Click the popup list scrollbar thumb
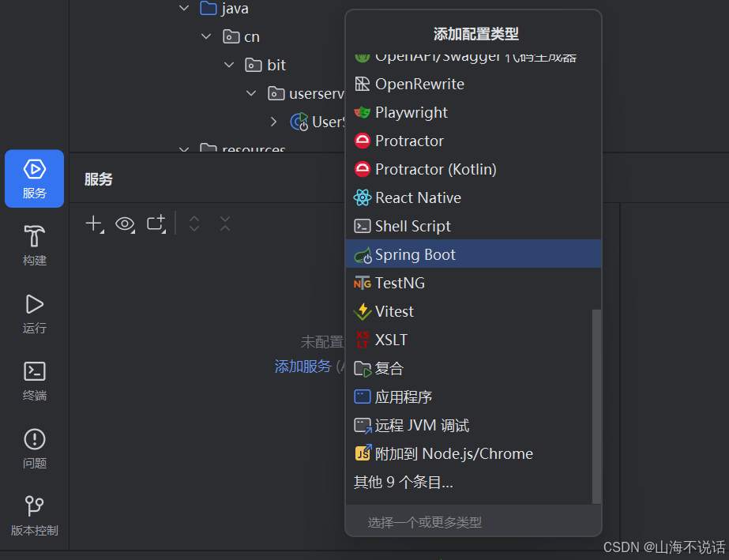729x560 pixels. coord(596,406)
